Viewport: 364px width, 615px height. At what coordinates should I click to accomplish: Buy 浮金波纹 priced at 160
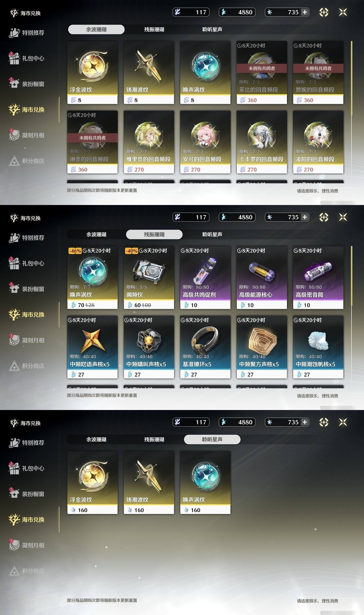(x=92, y=483)
